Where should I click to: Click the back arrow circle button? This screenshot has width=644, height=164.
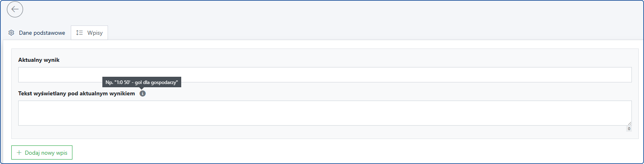click(x=15, y=9)
